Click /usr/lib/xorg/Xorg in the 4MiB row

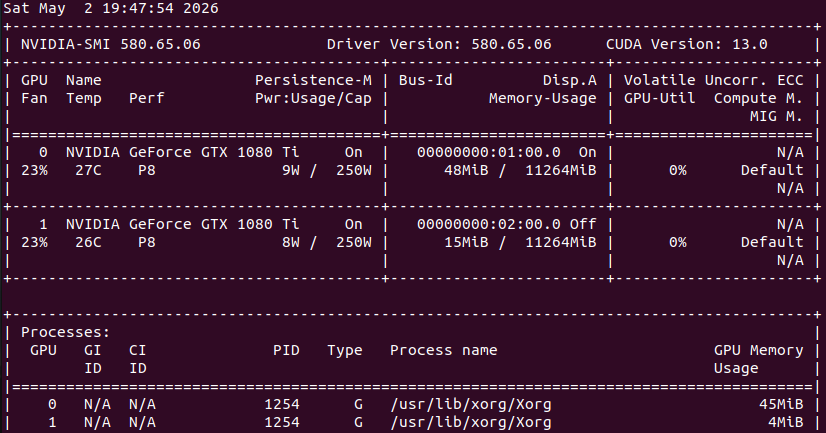coord(471,422)
